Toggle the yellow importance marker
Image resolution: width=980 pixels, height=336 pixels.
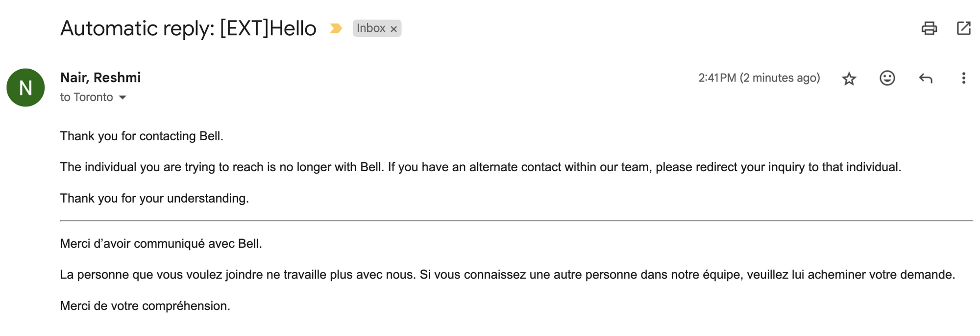336,28
